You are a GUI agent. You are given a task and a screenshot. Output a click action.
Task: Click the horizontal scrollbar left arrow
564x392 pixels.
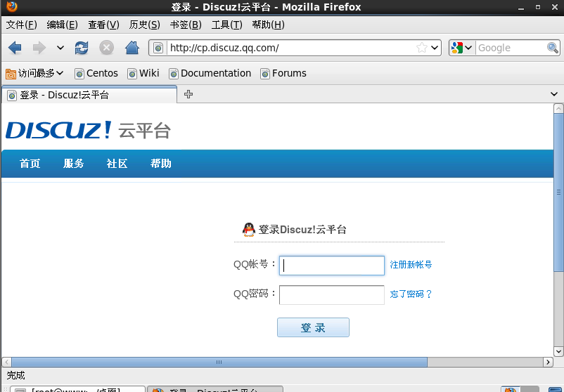click(6, 362)
